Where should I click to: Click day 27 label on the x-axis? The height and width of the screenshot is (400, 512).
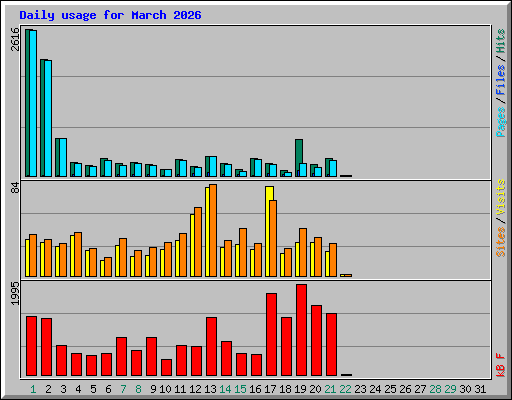tap(420, 389)
